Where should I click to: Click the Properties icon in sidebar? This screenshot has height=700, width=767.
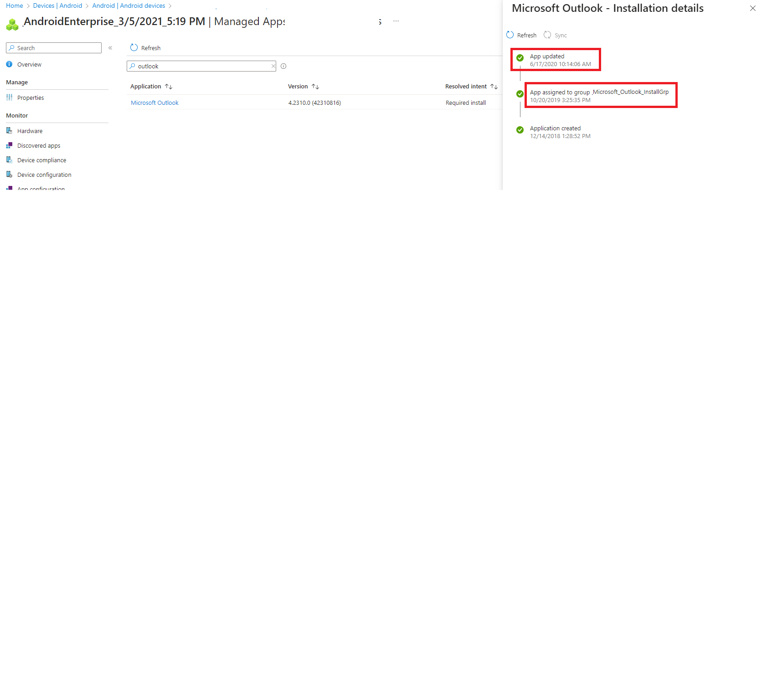[x=9, y=98]
